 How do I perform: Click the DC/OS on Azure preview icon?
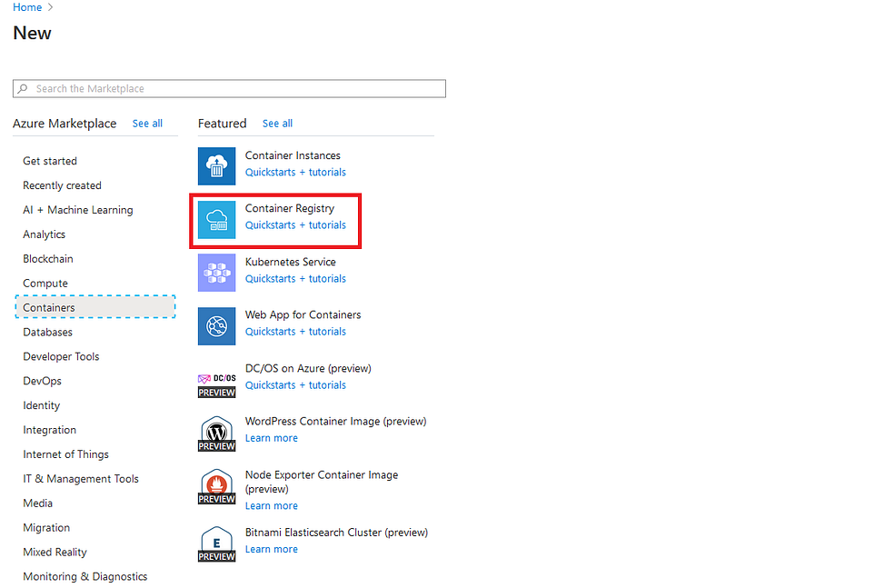(x=216, y=385)
